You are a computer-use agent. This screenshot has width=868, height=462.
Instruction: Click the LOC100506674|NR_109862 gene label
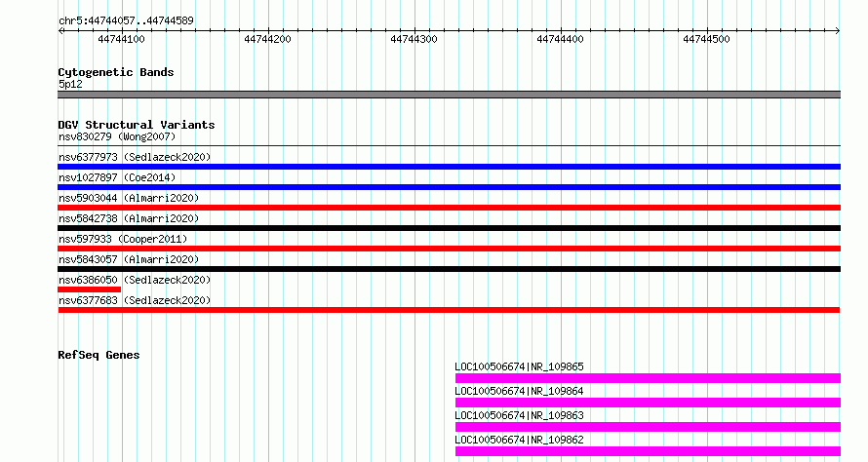pyautogui.click(x=519, y=440)
